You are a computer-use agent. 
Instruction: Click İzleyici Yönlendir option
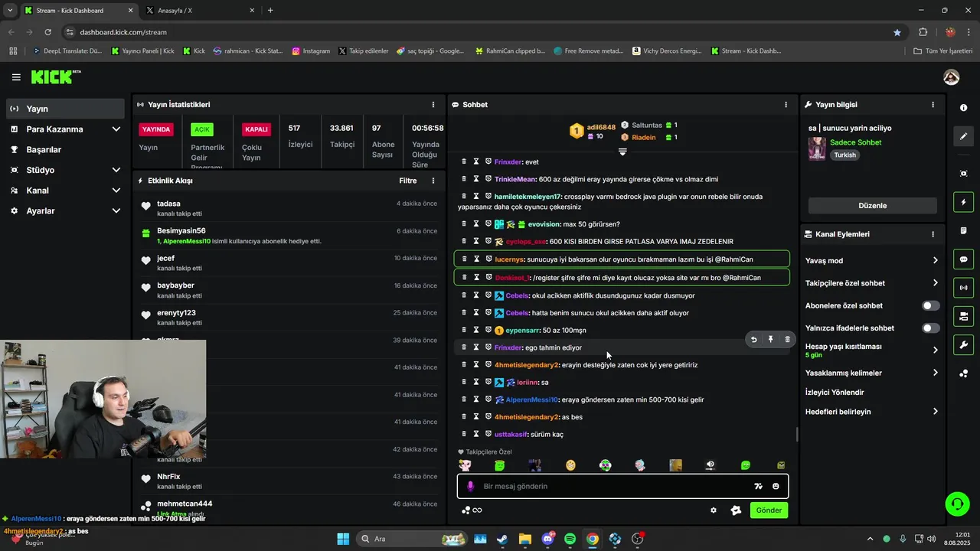click(835, 393)
